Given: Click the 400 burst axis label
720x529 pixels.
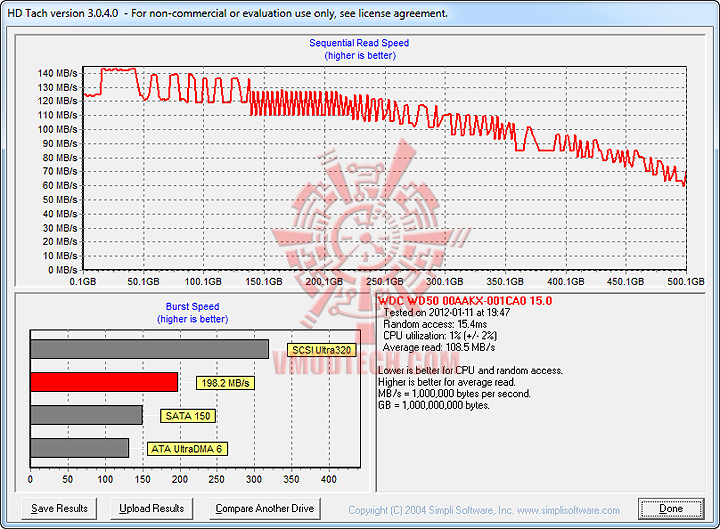Looking at the screenshot, I should tap(329, 479).
